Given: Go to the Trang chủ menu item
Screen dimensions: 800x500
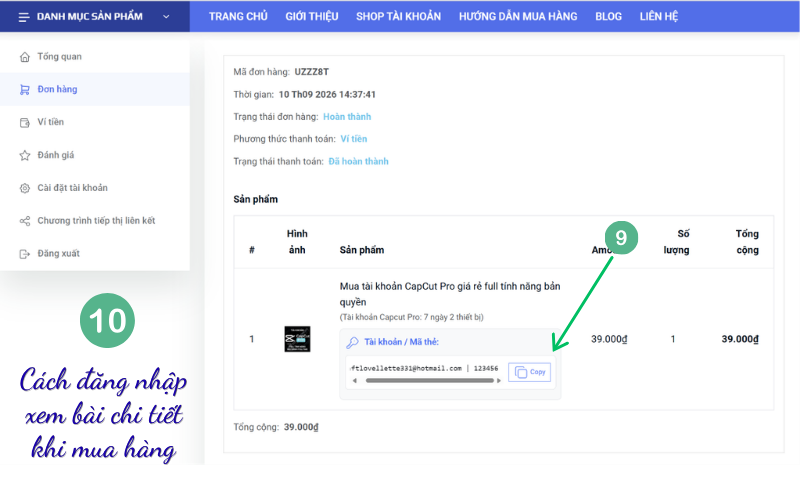Looking at the screenshot, I should [x=238, y=16].
